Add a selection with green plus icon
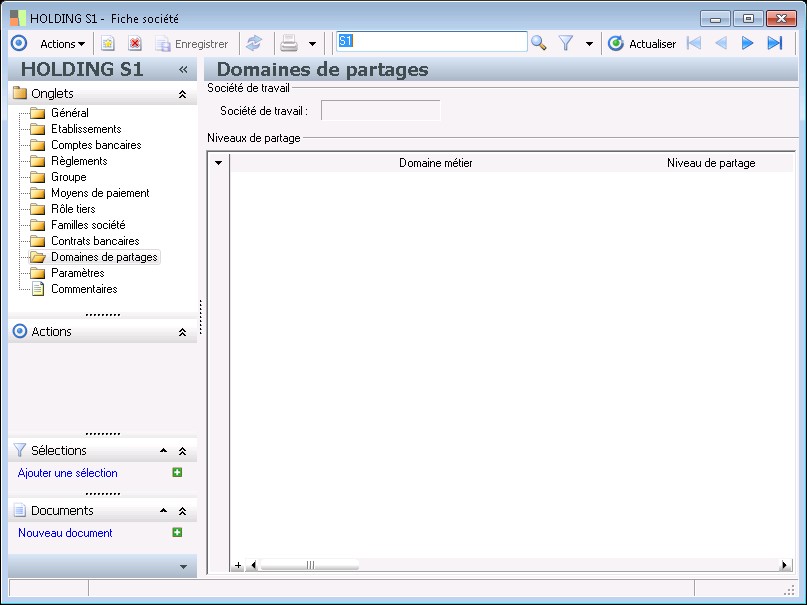The width and height of the screenshot is (807, 605). [177, 473]
